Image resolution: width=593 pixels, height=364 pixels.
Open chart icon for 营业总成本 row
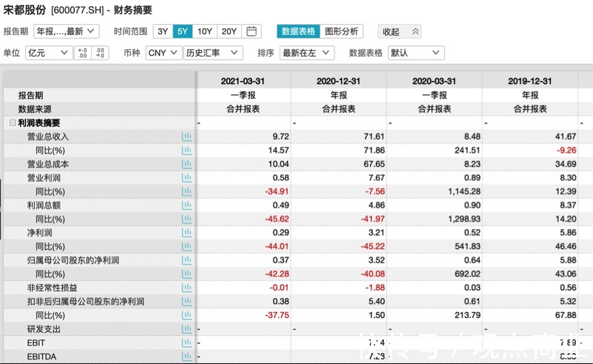[187, 164]
